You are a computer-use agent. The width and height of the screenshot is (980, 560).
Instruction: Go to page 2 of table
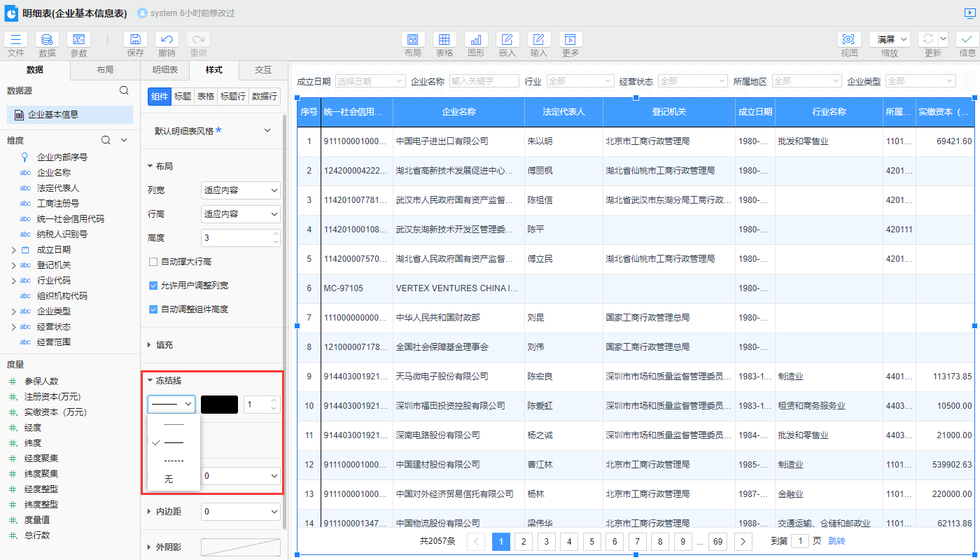click(524, 541)
